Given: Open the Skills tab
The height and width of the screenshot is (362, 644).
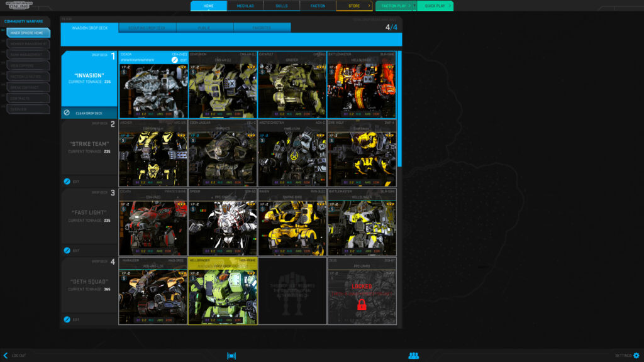Looking at the screenshot, I should [281, 6].
